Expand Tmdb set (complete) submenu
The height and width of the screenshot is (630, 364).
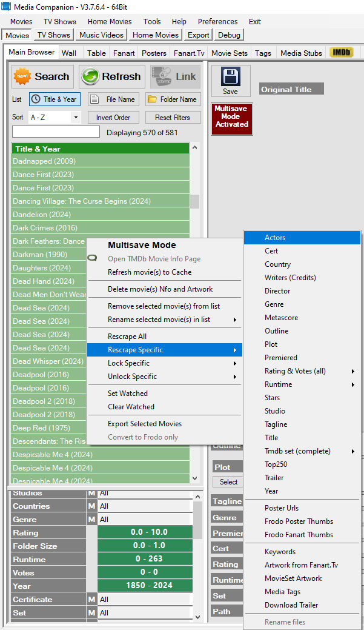pos(302,451)
